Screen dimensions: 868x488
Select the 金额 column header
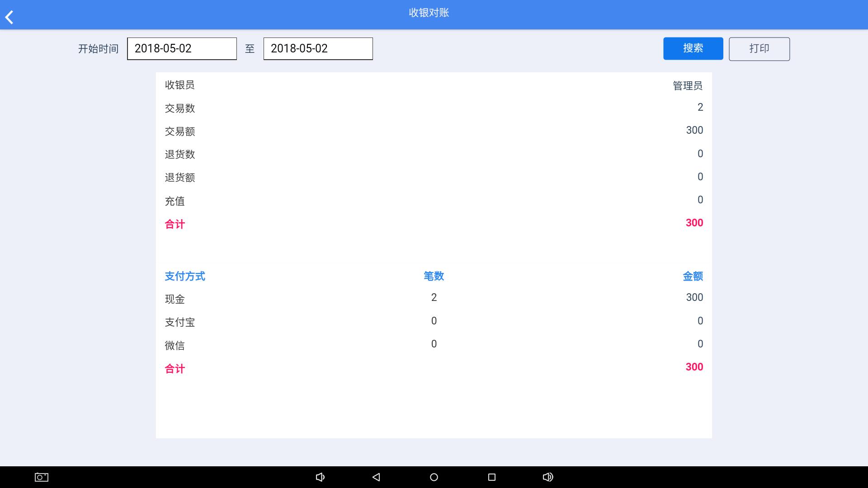pyautogui.click(x=693, y=276)
